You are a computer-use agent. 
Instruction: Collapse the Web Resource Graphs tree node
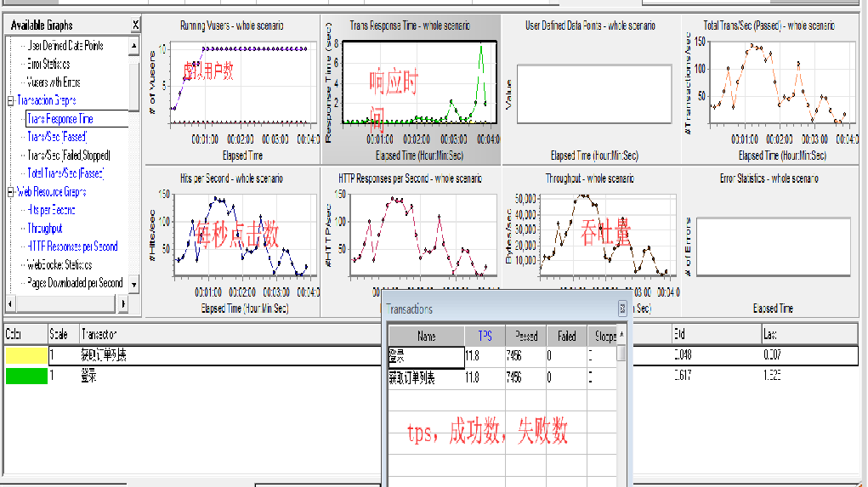point(10,192)
